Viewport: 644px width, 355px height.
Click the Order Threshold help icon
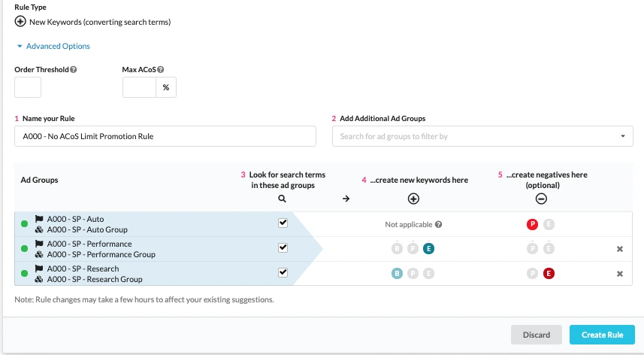point(74,70)
